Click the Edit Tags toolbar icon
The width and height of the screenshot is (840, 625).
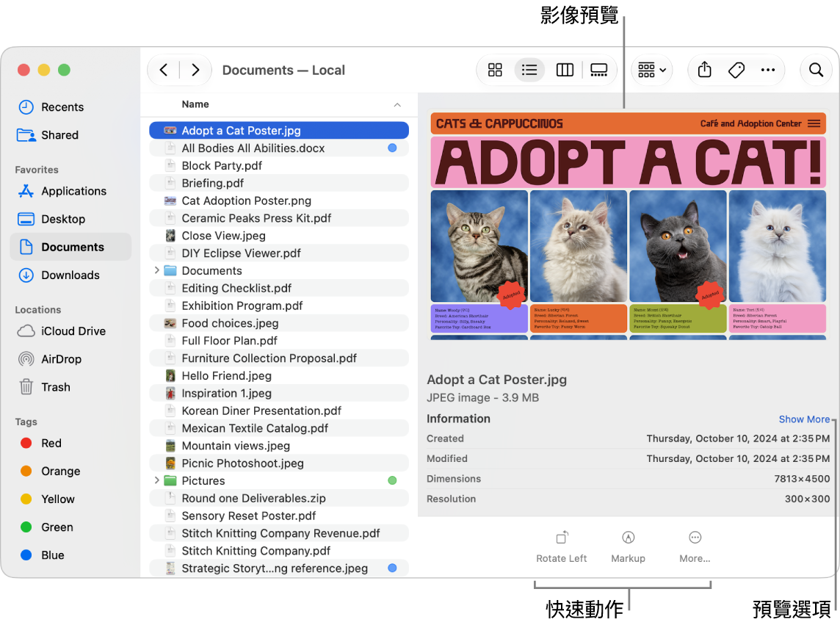736,71
